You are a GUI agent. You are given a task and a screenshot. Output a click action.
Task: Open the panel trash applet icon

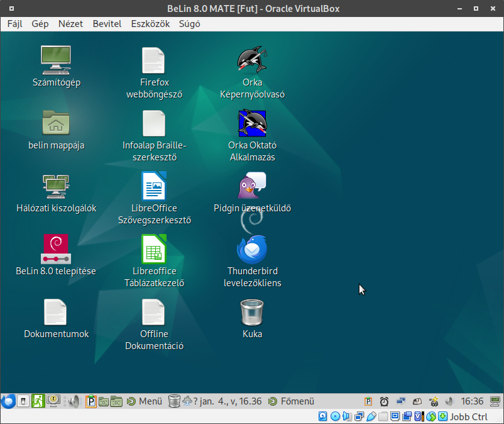point(174,401)
